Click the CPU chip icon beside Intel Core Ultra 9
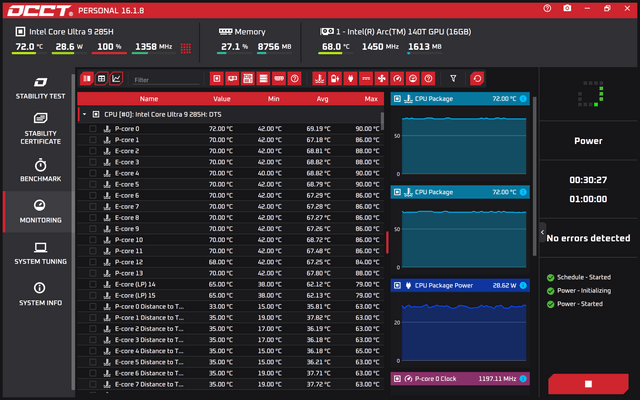This screenshot has width=640, height=400. click(x=20, y=31)
